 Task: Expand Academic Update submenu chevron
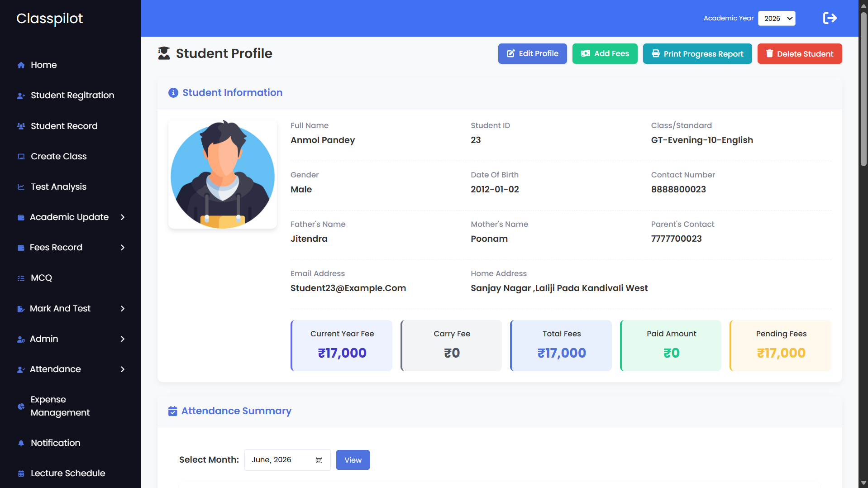(x=123, y=217)
